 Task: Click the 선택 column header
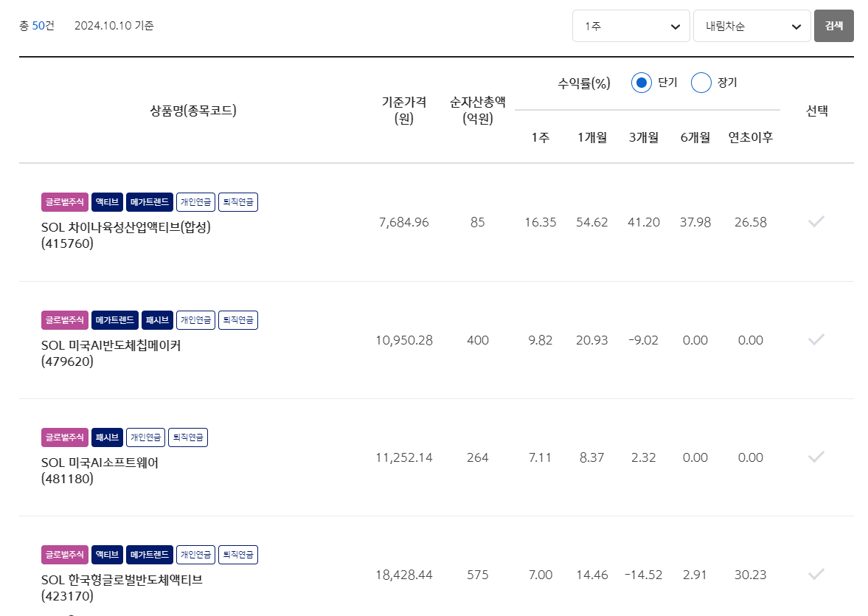coord(816,111)
